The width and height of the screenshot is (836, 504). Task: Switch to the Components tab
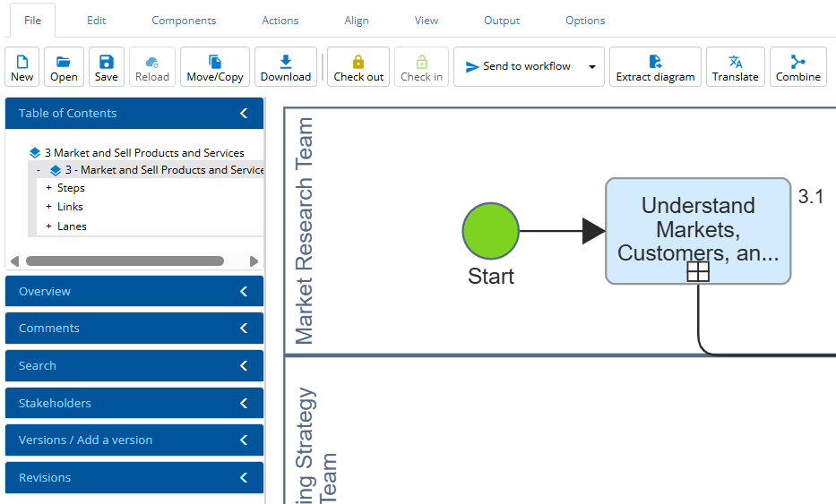184,21
